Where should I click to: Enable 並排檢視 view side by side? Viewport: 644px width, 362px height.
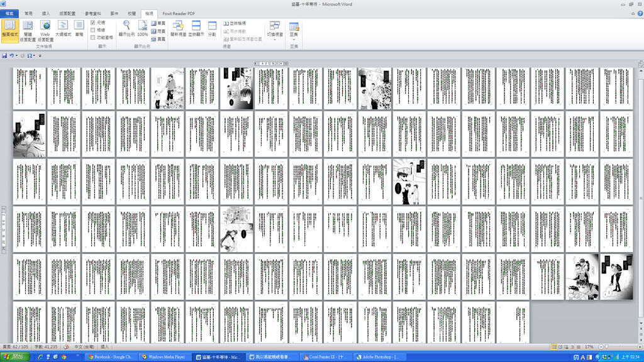(235, 23)
